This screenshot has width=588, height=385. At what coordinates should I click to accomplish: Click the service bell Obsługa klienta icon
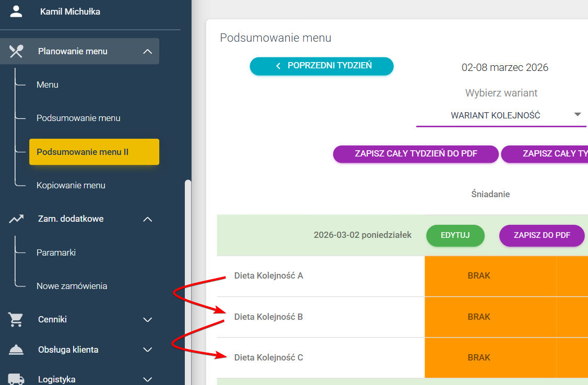tap(16, 350)
